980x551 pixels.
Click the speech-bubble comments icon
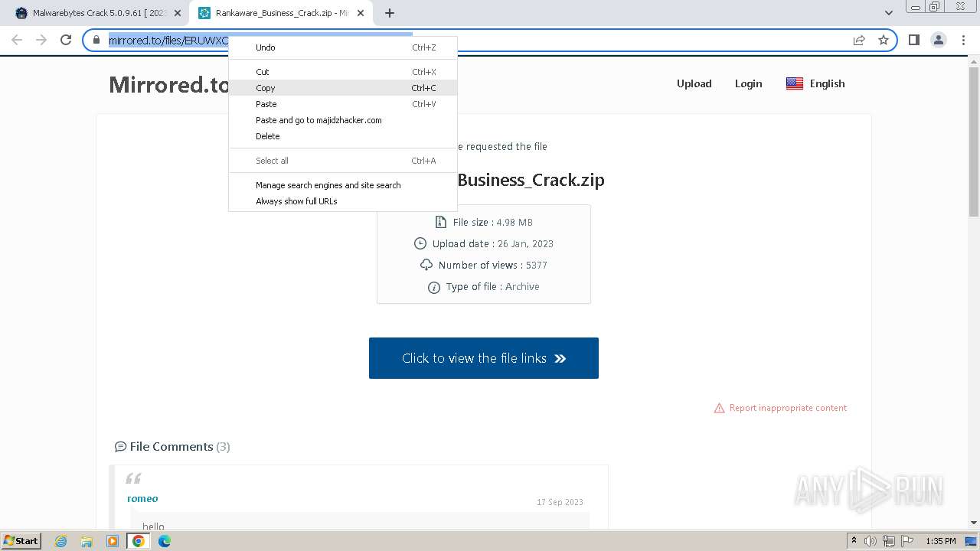point(120,446)
